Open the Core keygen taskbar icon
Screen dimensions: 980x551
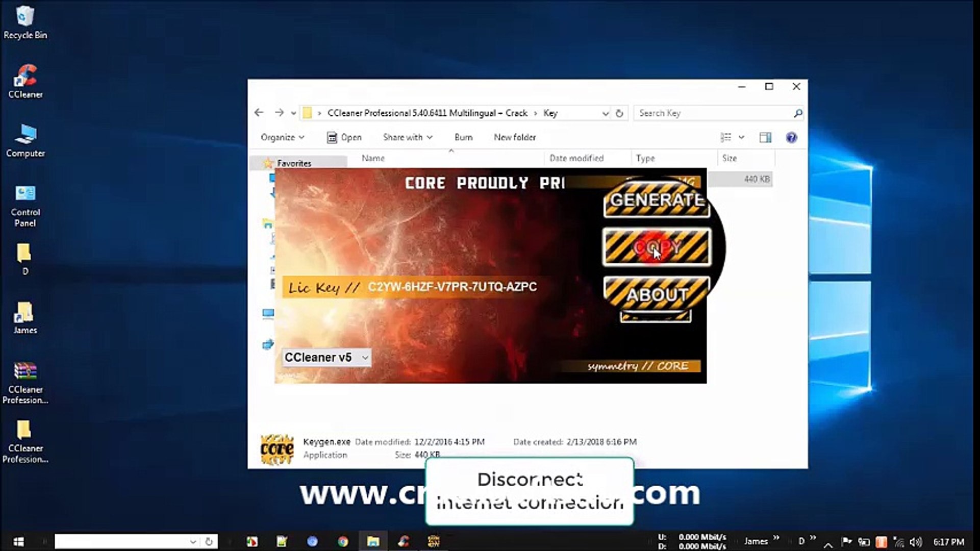(434, 541)
